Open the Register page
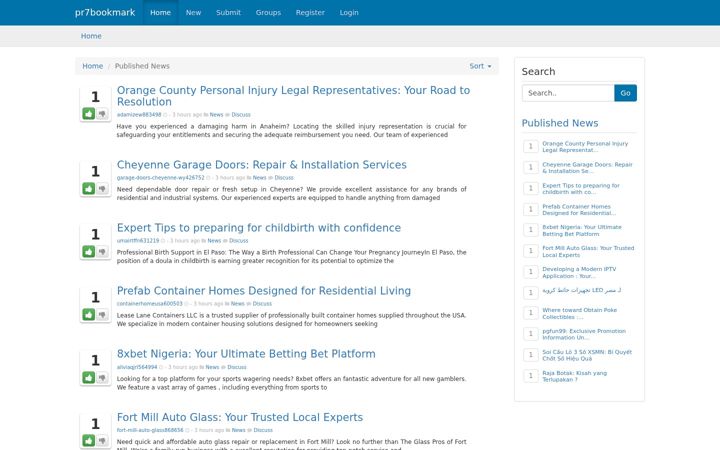This screenshot has width=720, height=450. pyautogui.click(x=310, y=12)
